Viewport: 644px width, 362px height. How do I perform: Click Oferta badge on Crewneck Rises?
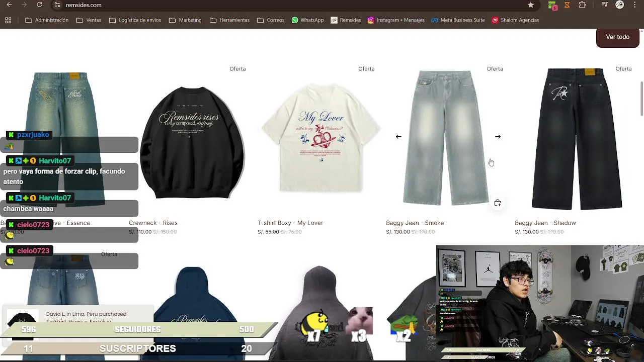click(237, 69)
